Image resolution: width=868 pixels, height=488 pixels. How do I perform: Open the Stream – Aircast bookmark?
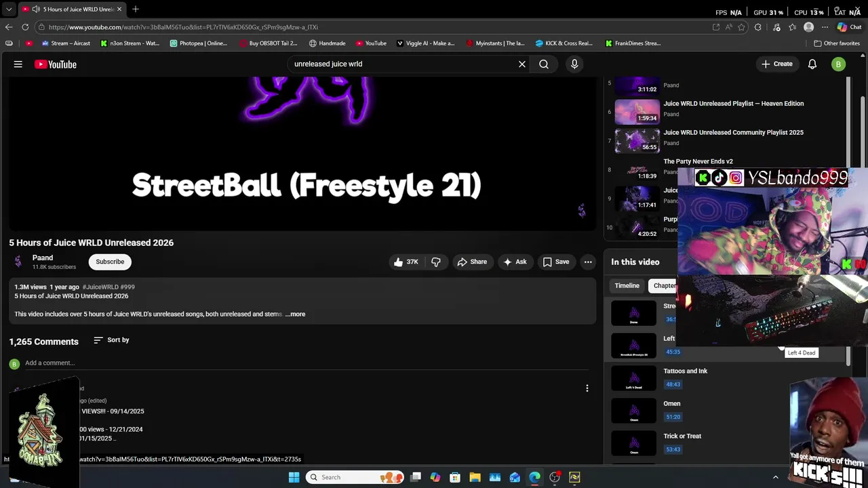66,43
